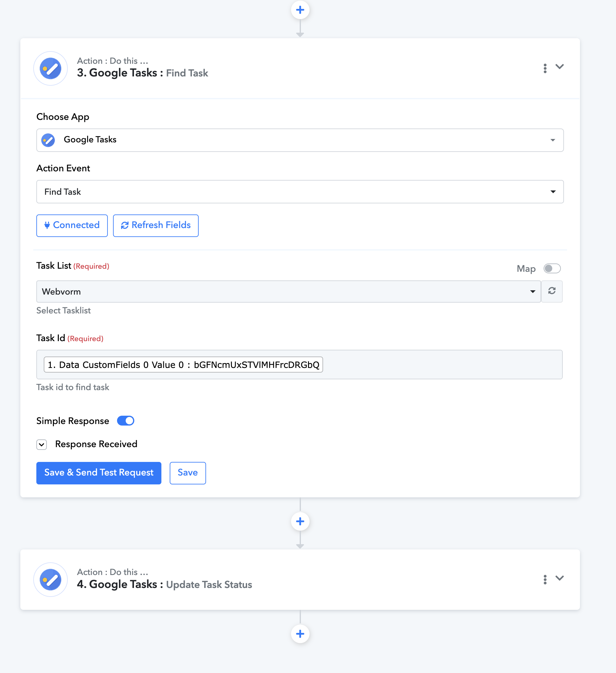Select the mapped Data CustomFields value tag

[x=183, y=365]
